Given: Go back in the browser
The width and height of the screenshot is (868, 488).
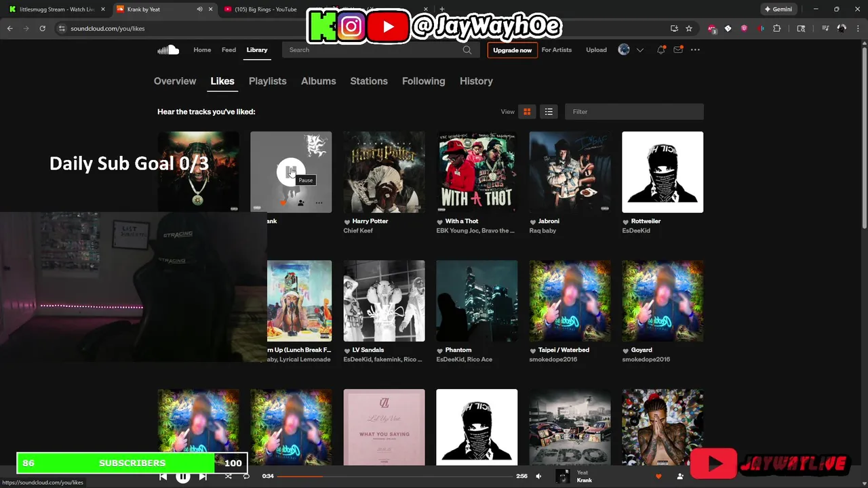Looking at the screenshot, I should 9,28.
